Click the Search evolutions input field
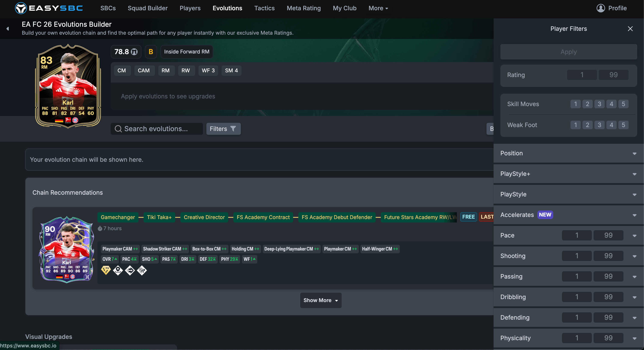 point(157,129)
